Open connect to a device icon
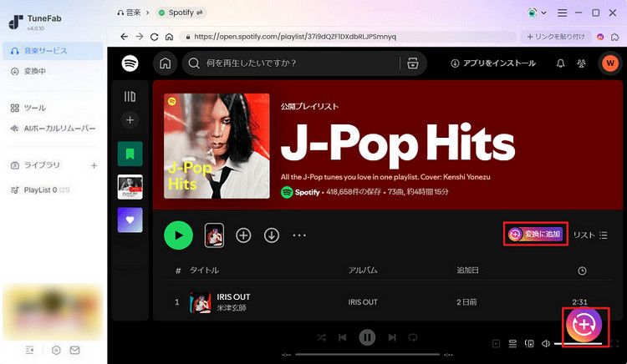Viewport: 627px width, 364px height. coord(529,343)
